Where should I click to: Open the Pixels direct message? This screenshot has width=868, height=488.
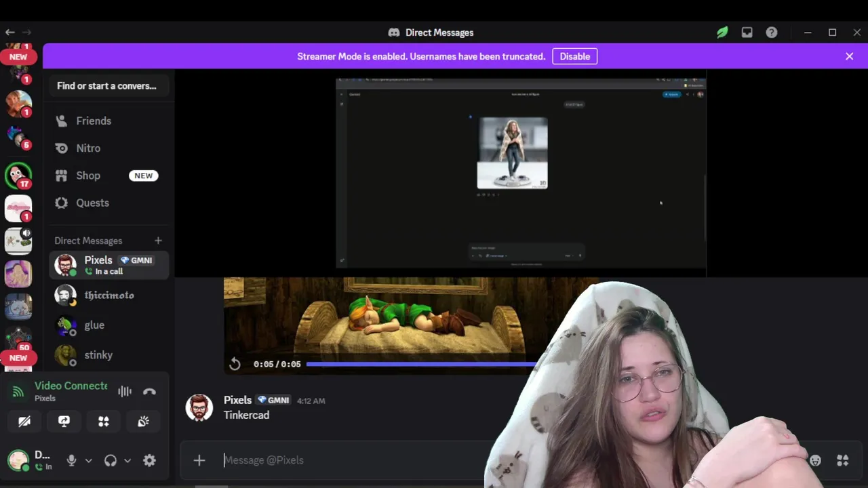pos(108,265)
